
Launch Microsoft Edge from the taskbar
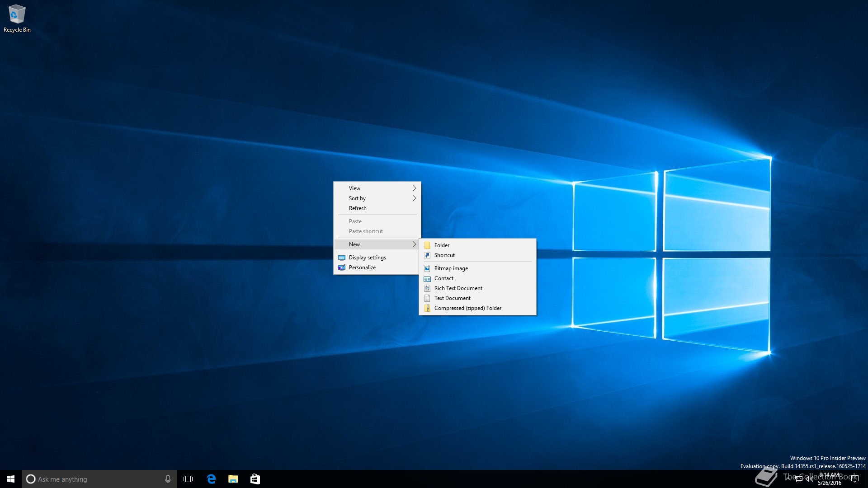coord(211,479)
